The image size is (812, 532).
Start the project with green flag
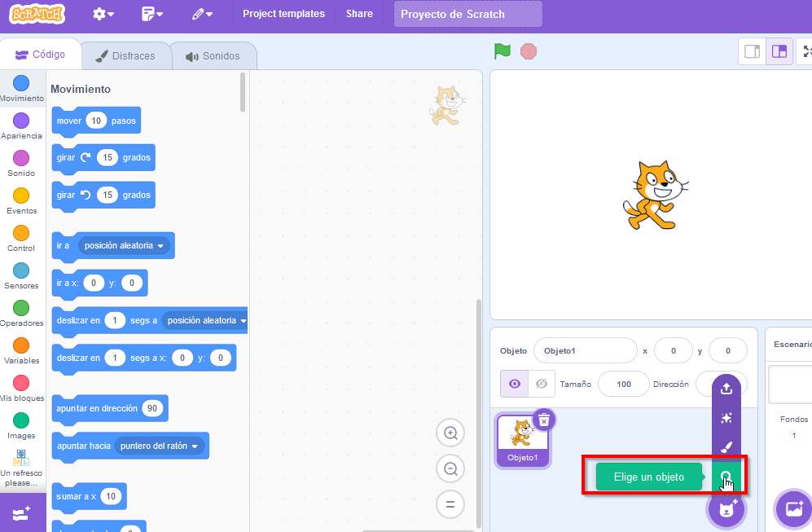click(503, 51)
